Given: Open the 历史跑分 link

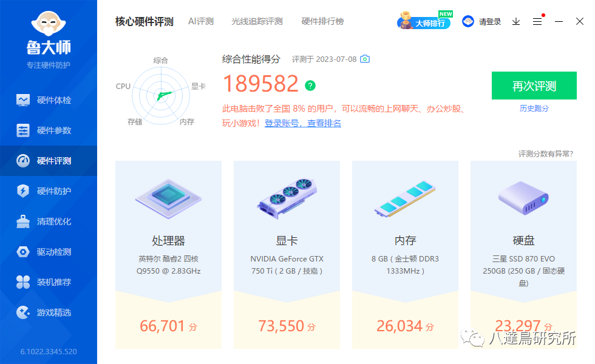Looking at the screenshot, I should pyautogui.click(x=534, y=109).
